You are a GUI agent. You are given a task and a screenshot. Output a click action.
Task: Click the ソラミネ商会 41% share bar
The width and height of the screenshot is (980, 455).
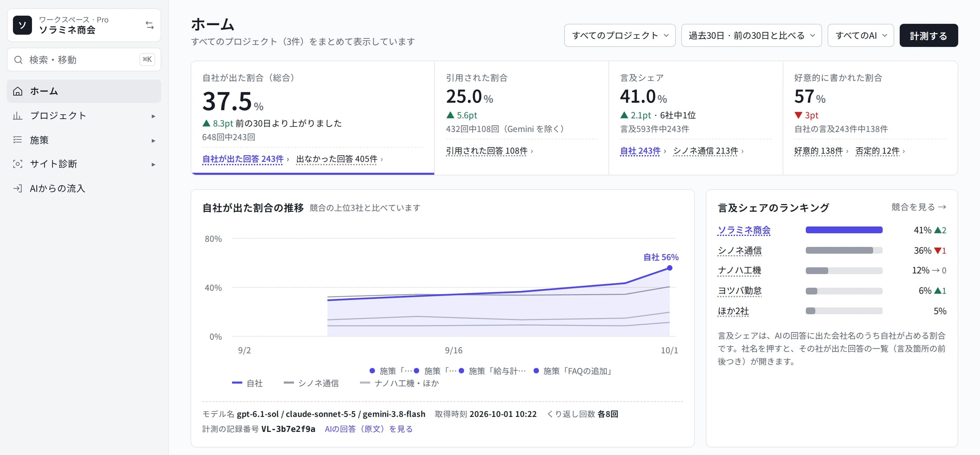[844, 230]
